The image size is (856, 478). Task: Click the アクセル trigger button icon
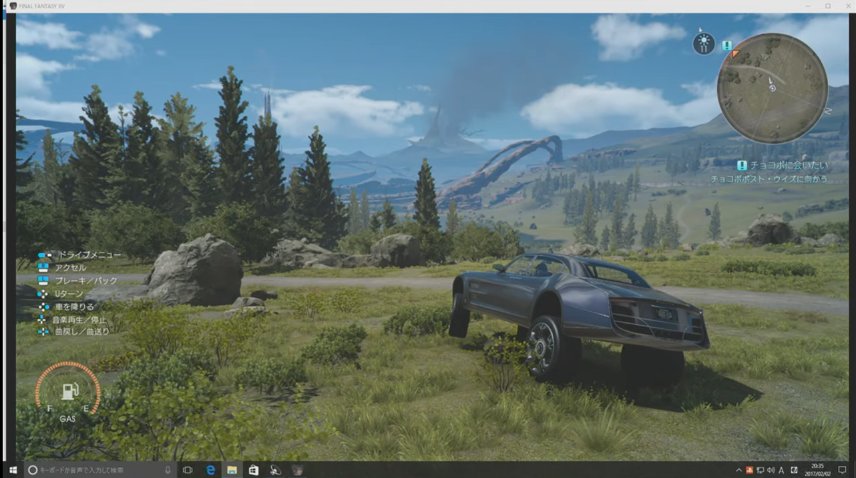[x=43, y=268]
